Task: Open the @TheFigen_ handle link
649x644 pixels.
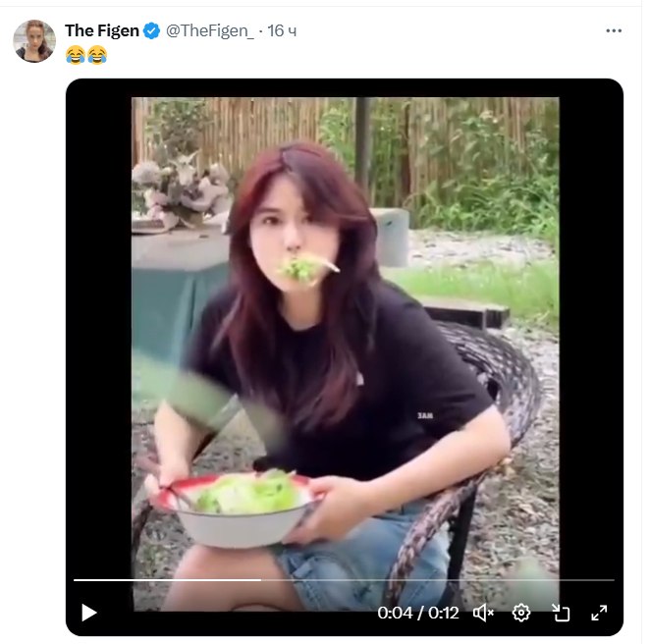Action: (210, 31)
